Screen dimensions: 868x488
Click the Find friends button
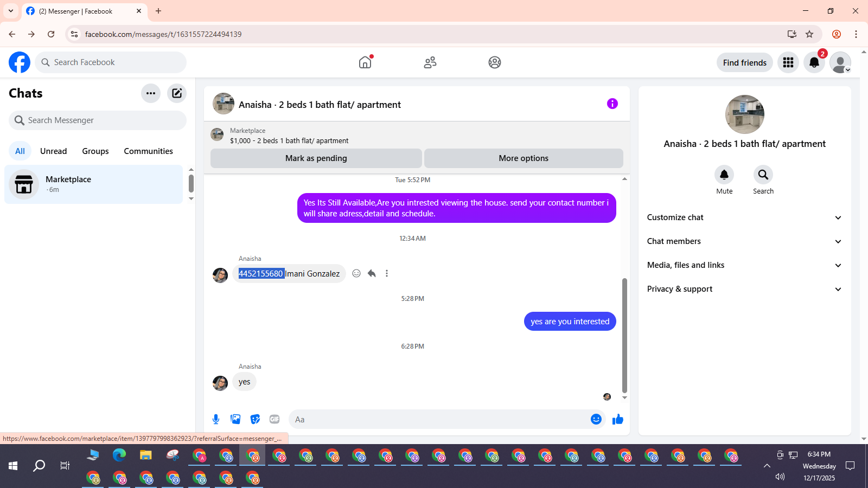click(x=745, y=62)
